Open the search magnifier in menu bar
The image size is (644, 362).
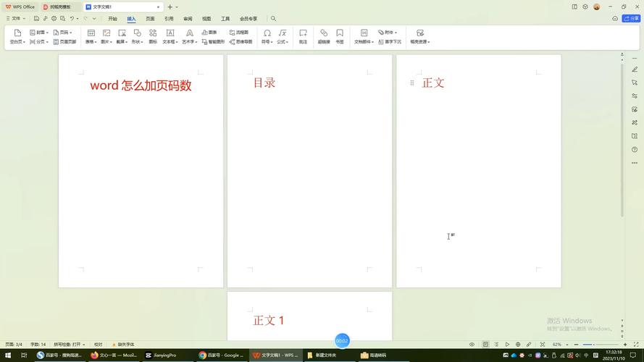[273, 19]
